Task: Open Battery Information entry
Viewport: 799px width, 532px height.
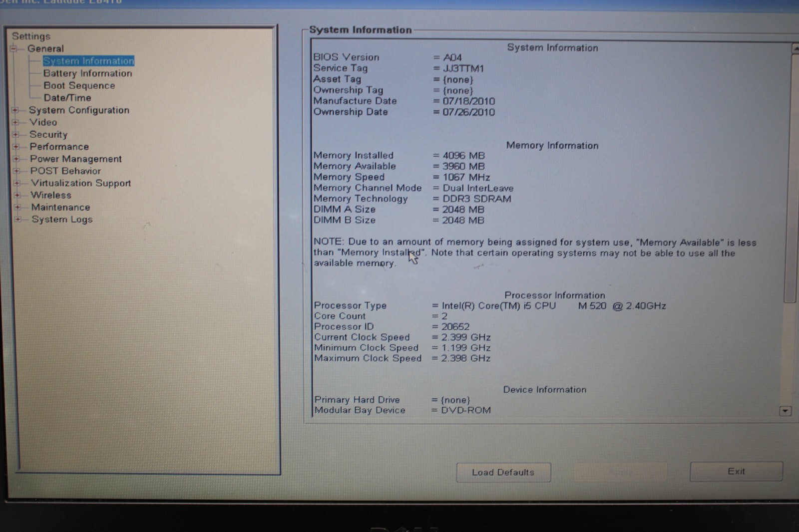Action: click(x=87, y=73)
